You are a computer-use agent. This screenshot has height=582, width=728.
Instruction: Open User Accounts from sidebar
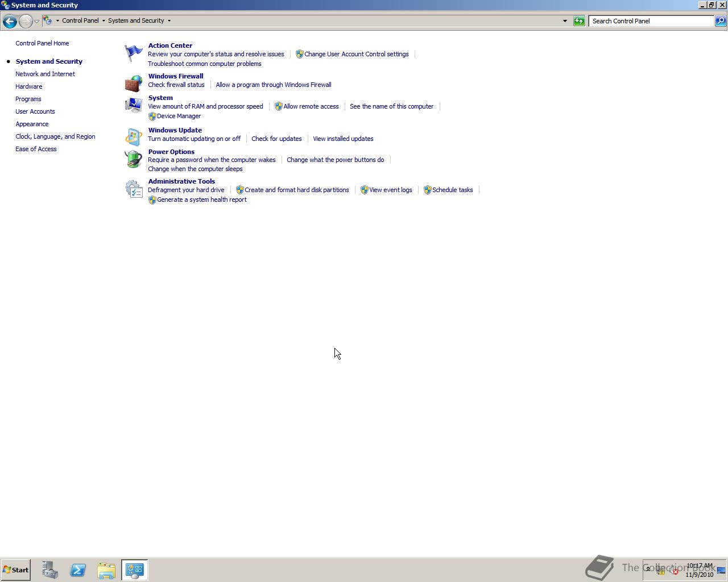pos(35,111)
